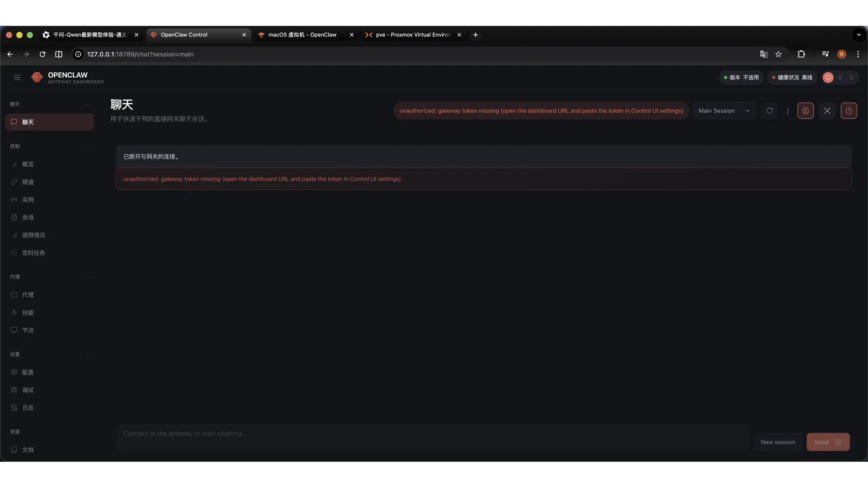Refresh chat data with circular arrow
868x488 pixels.
point(769,111)
